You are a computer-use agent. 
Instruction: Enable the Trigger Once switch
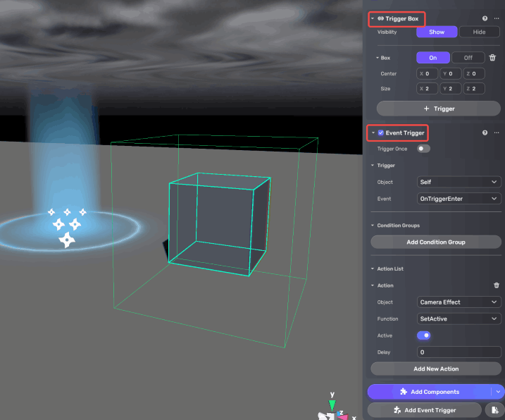(x=423, y=149)
